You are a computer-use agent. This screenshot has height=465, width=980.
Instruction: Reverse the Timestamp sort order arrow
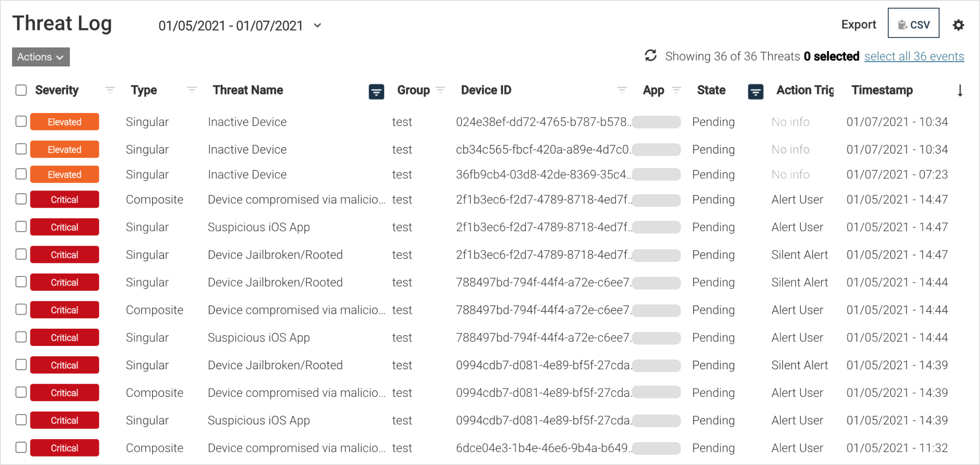pos(960,91)
